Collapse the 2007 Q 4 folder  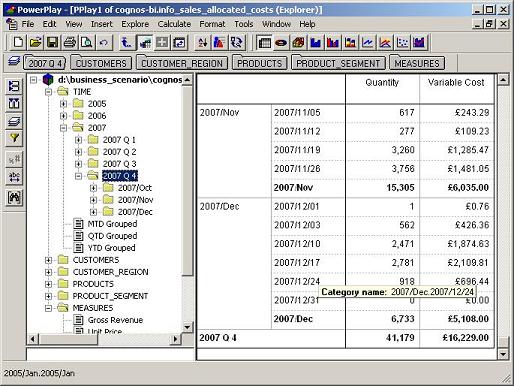(x=78, y=176)
